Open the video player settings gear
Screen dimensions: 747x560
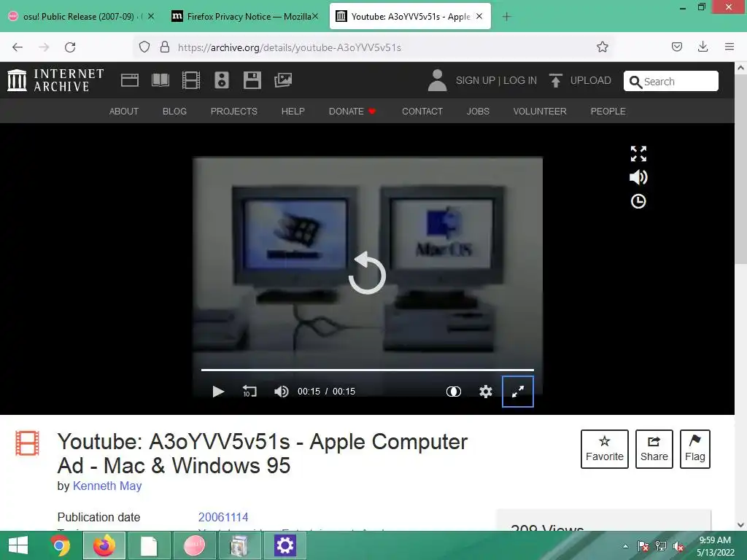pyautogui.click(x=485, y=392)
